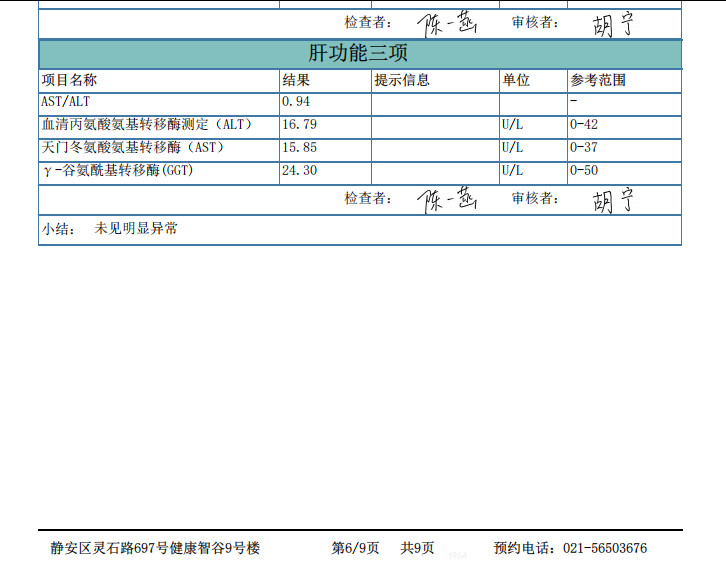Click the reference range 0-42
The image size is (726, 561).
[584, 125]
